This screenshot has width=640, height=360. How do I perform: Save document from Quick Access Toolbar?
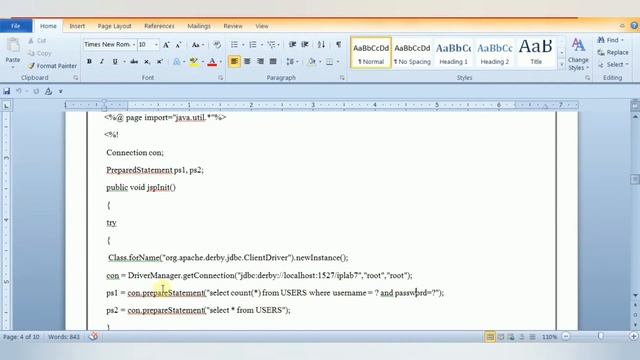pos(7,91)
